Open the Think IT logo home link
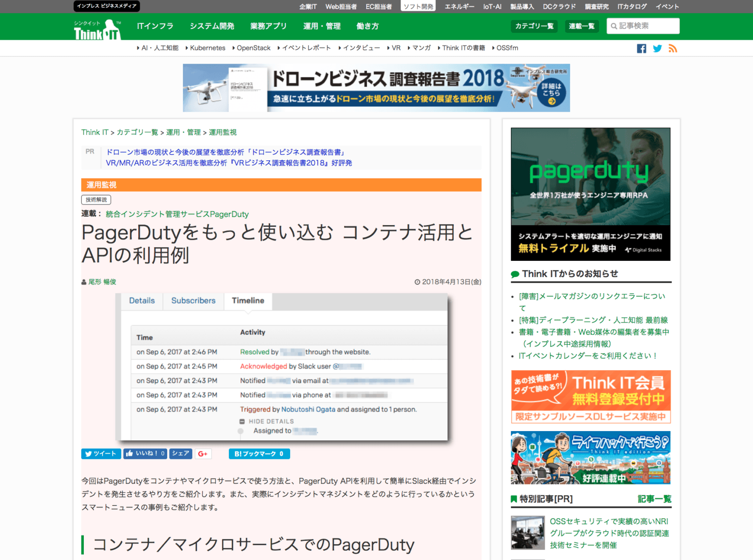 [x=97, y=30]
